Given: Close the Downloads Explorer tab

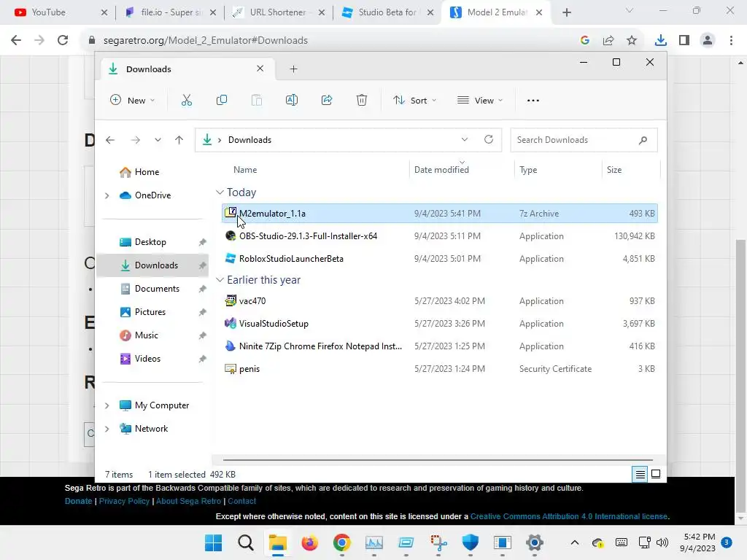Looking at the screenshot, I should click(260, 69).
